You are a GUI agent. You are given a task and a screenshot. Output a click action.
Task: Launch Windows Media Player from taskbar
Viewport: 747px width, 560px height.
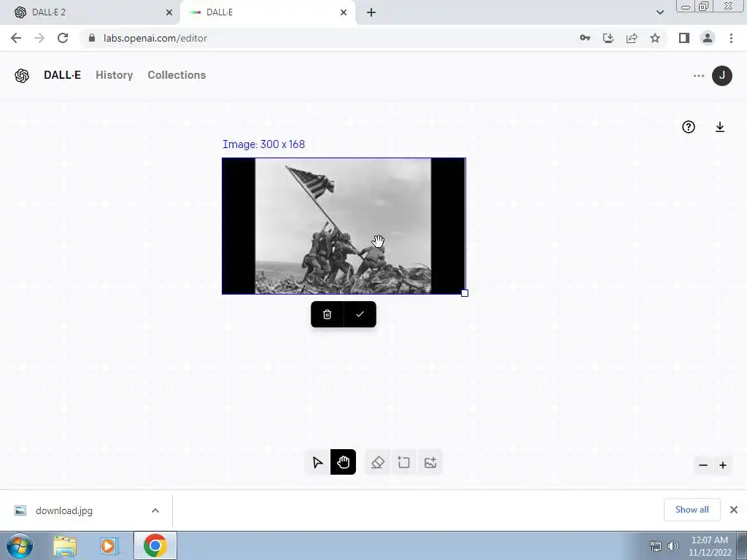[x=109, y=545]
